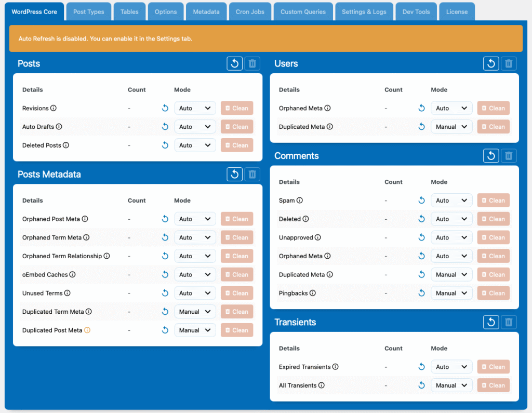The width and height of the screenshot is (532, 413).
Task: Refresh the Pingbacks count
Action: [x=422, y=293]
